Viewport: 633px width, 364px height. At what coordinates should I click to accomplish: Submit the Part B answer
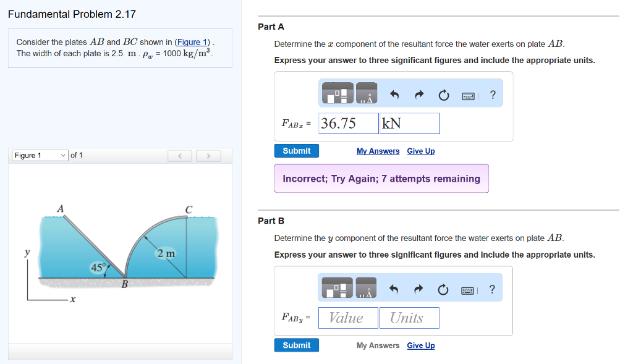click(x=296, y=345)
